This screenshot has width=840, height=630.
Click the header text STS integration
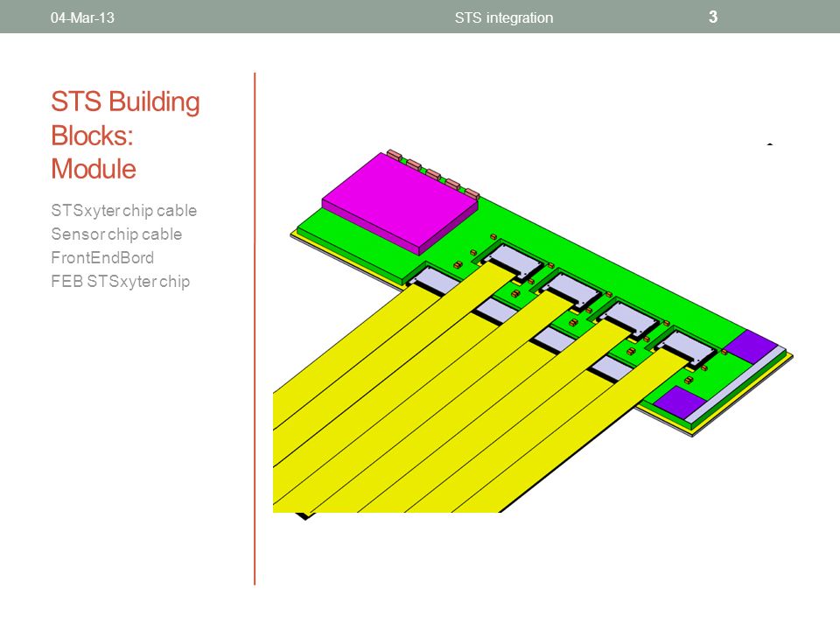(x=504, y=17)
